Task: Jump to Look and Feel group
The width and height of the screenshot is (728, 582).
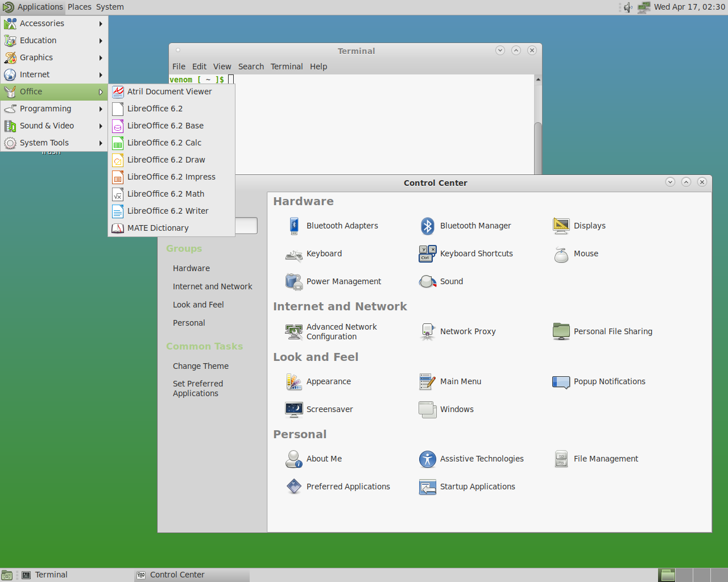Action: tap(198, 305)
